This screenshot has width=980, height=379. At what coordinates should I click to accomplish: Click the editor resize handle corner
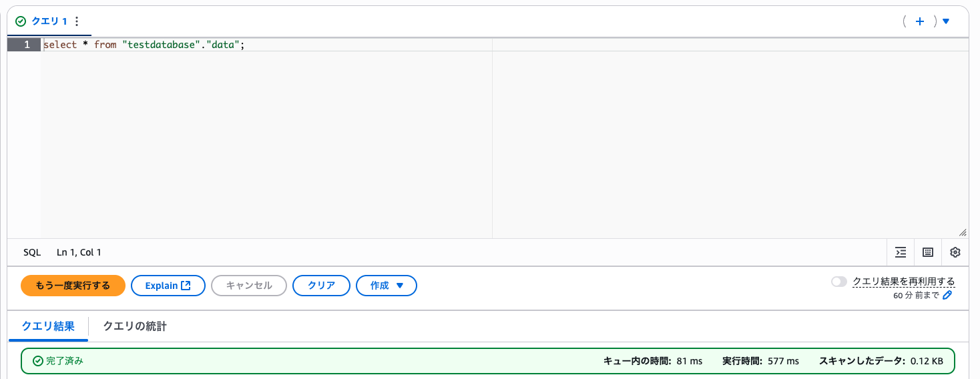pyautogui.click(x=962, y=232)
